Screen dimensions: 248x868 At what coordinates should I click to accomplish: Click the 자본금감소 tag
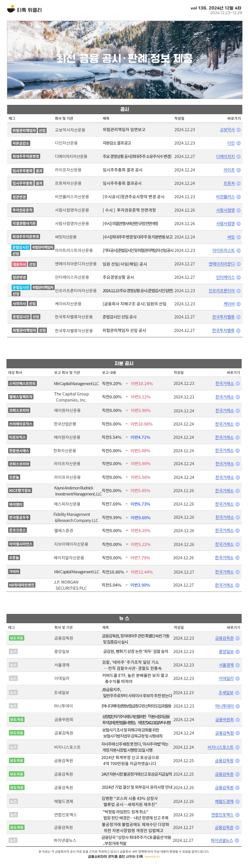(x=21, y=143)
